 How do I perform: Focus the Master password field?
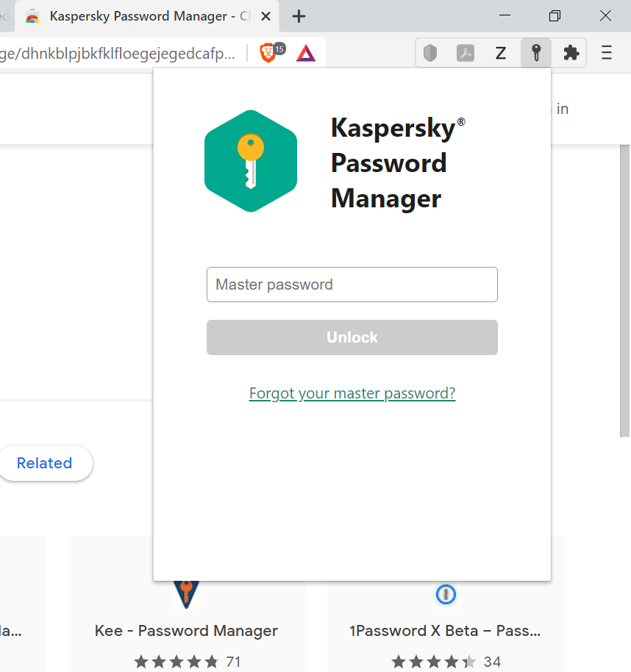(x=352, y=285)
